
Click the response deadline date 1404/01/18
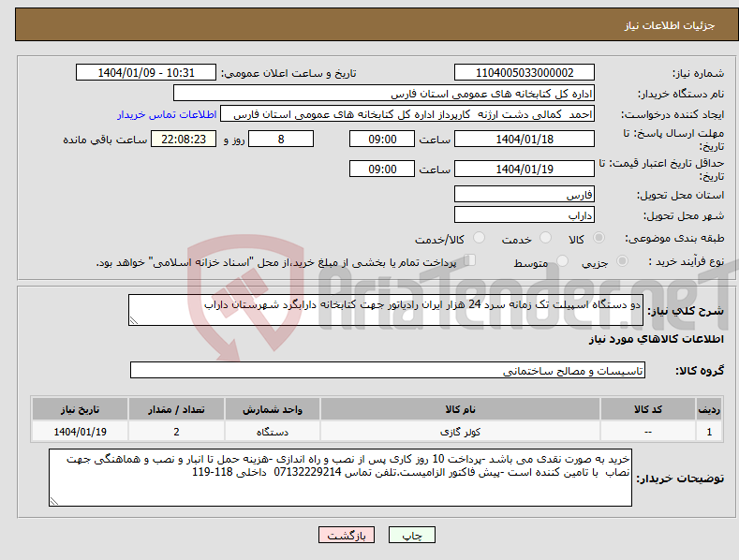(x=525, y=139)
